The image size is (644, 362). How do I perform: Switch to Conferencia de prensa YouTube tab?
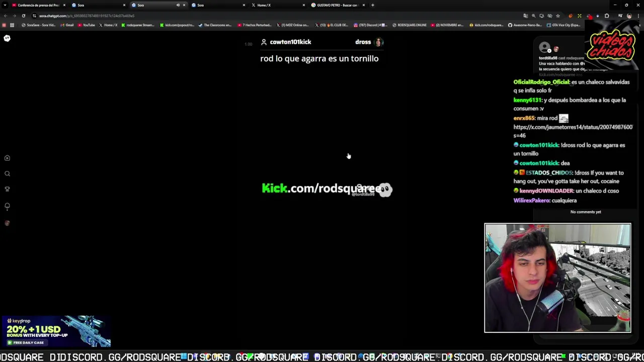[x=38, y=5]
